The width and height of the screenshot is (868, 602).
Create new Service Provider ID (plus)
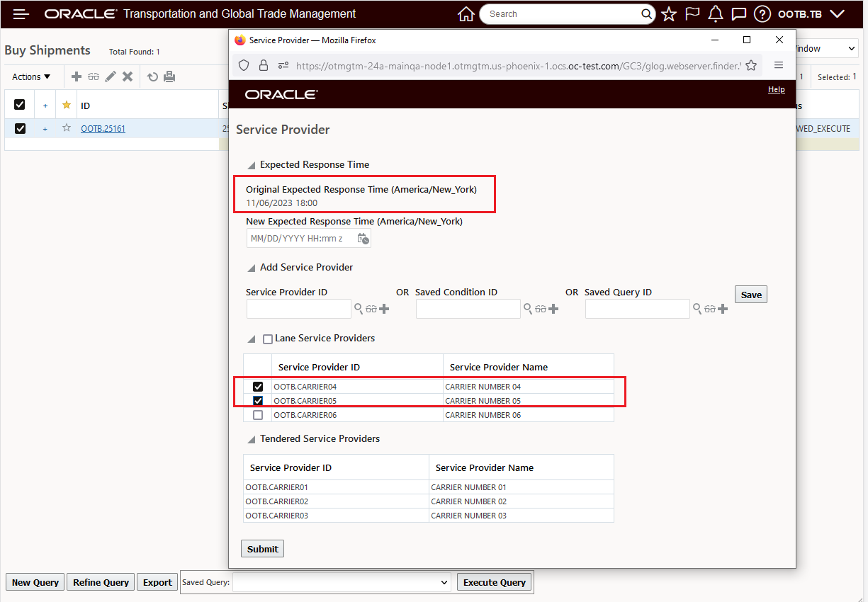(384, 309)
